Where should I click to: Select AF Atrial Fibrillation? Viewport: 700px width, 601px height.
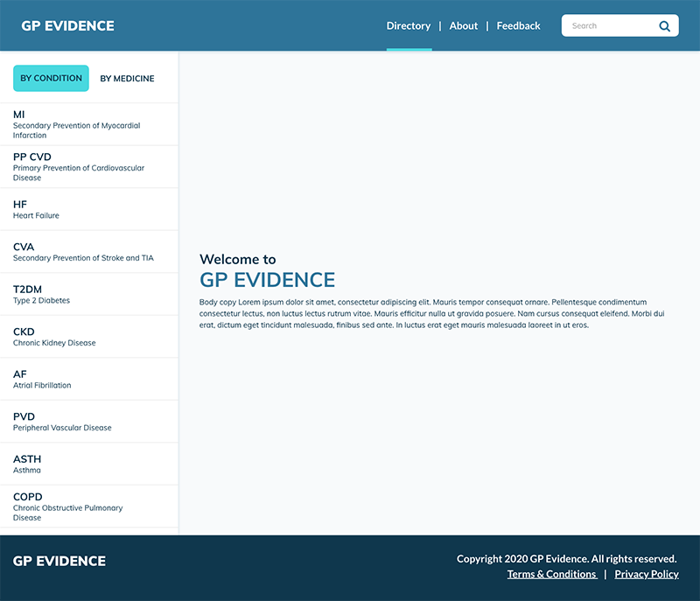click(x=89, y=379)
